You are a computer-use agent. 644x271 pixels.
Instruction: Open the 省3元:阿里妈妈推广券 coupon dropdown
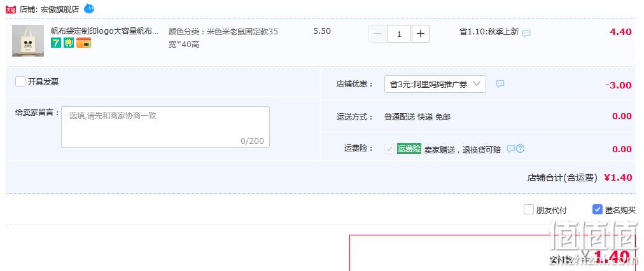[x=435, y=84]
